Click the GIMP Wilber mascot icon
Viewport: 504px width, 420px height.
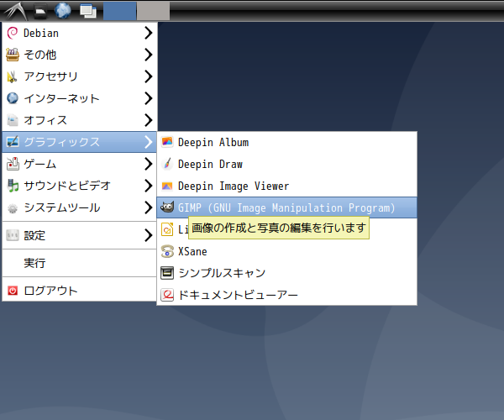[167, 207]
